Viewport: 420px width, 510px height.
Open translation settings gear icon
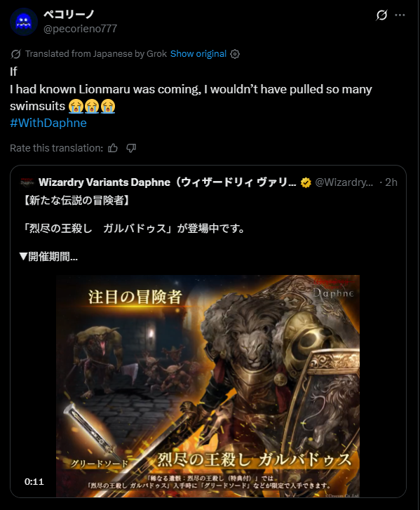(x=235, y=54)
